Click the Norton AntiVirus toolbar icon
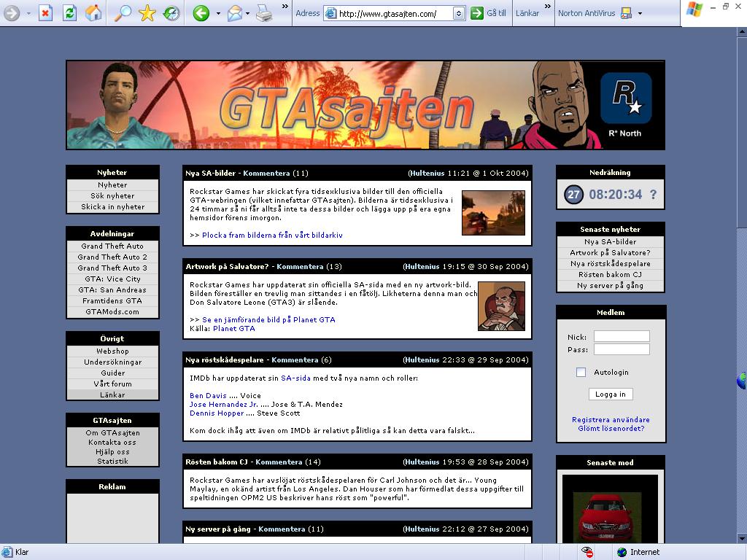 click(627, 13)
